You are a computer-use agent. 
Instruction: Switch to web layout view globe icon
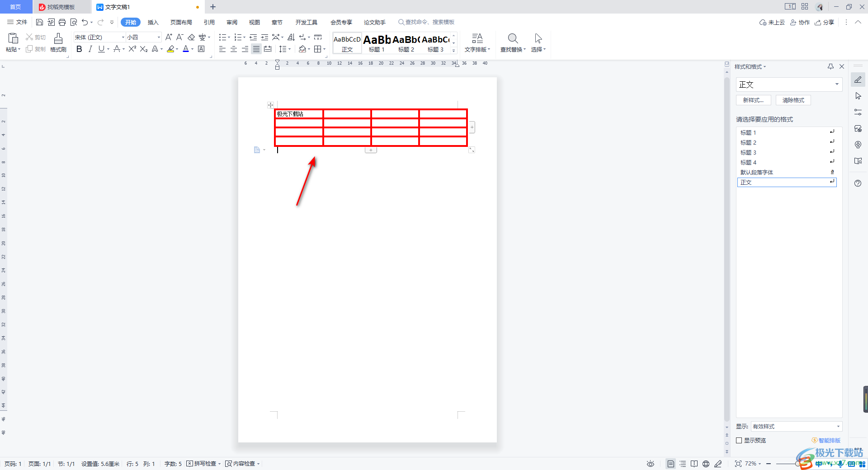click(x=706, y=464)
